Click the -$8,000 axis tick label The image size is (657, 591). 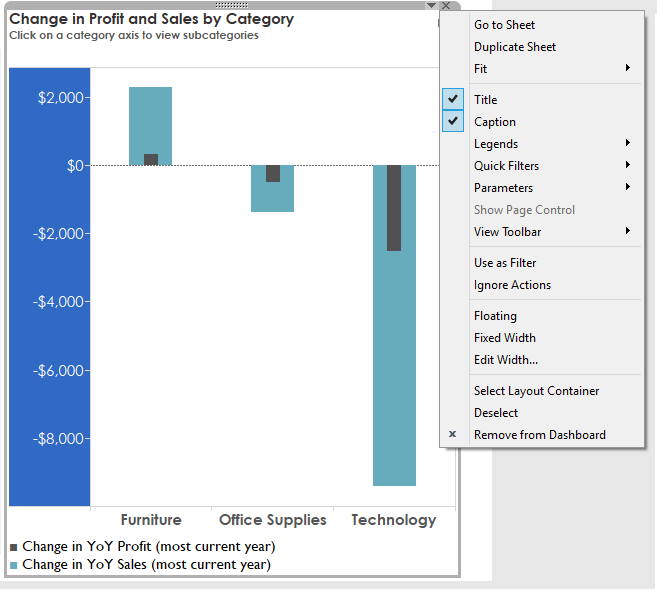(59, 439)
